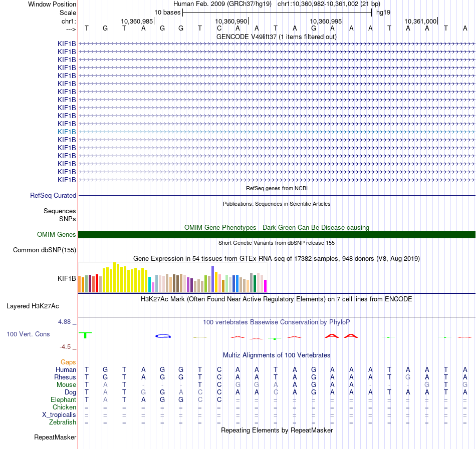
Task: Click the Common dbSNP(155) track label
Action: pyautogui.click(x=45, y=250)
